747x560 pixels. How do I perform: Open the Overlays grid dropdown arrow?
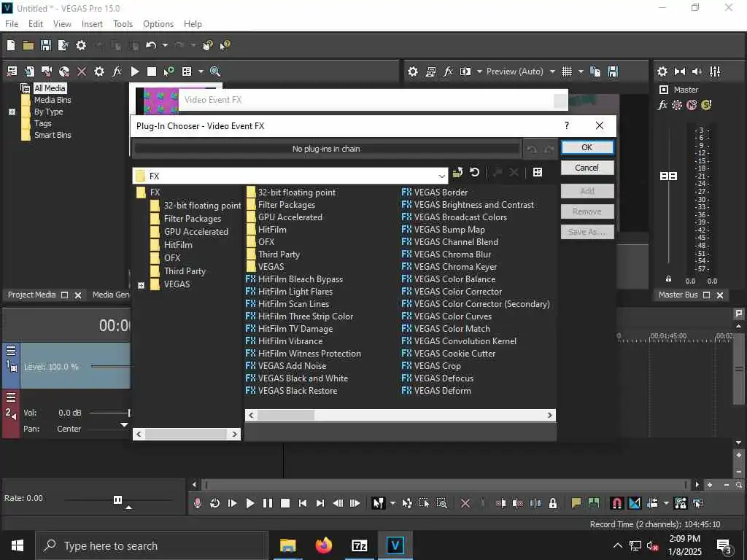click(x=581, y=71)
